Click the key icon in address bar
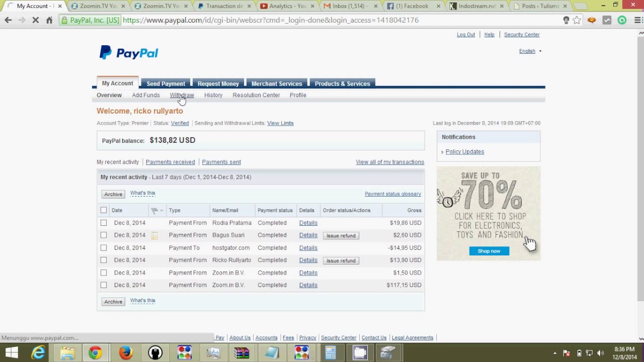Image resolution: width=644 pixels, height=362 pixels. (x=566, y=20)
